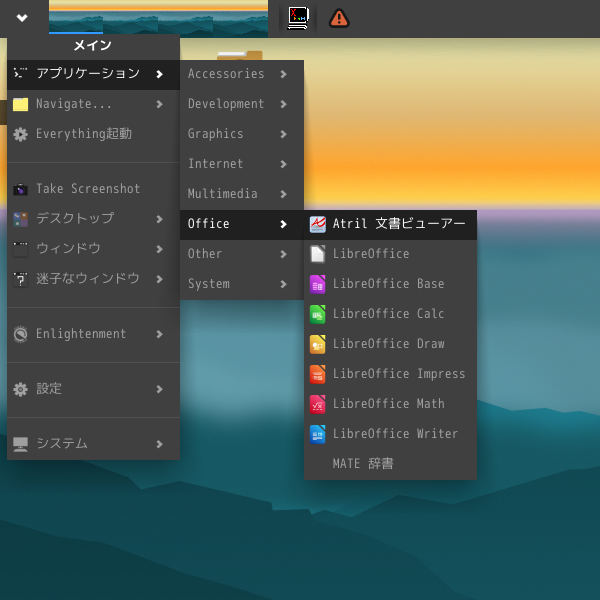This screenshot has width=600, height=600.
Task: Launch LibreOffice Impress by its label
Action: (399, 374)
